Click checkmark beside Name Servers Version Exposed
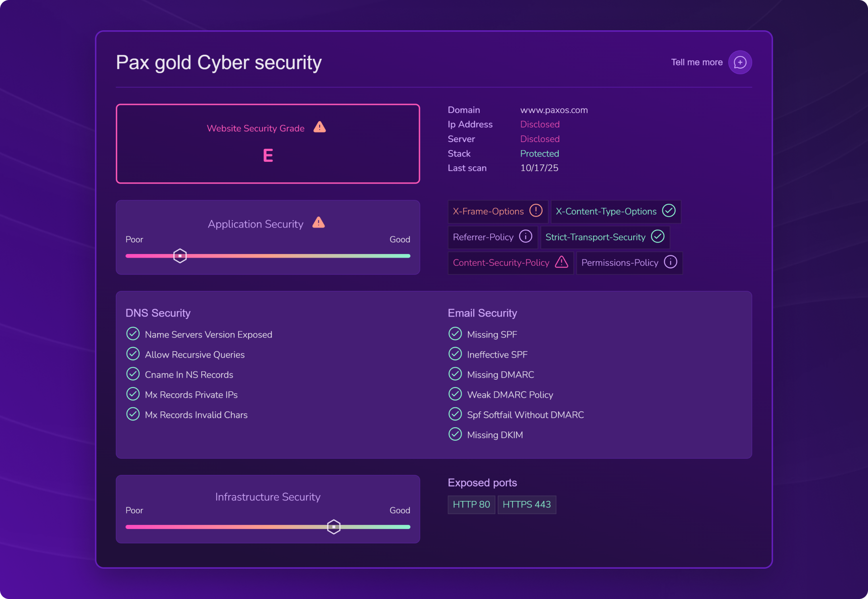 click(x=133, y=334)
